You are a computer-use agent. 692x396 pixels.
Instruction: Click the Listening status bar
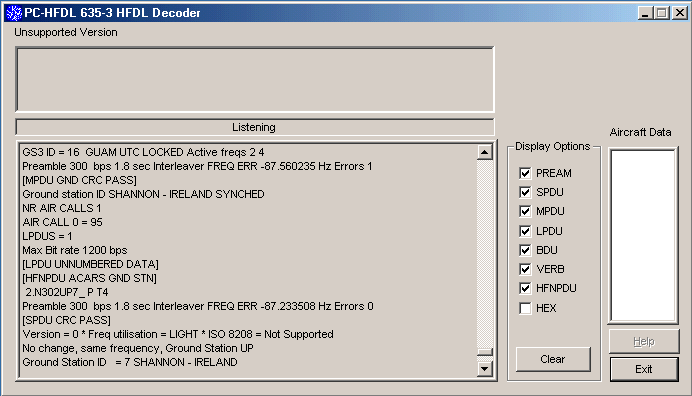[x=255, y=127]
